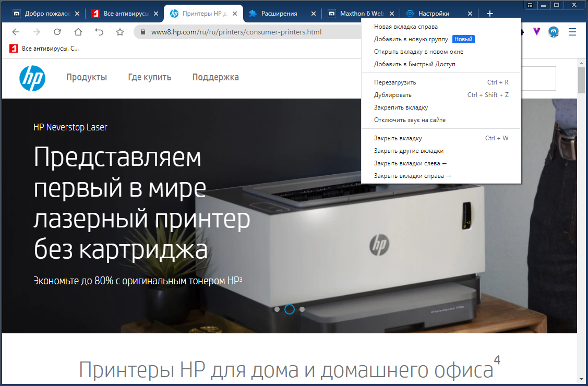Screen dimensions: 588x386
Task: Click the HP logo in site header
Action: (x=32, y=78)
